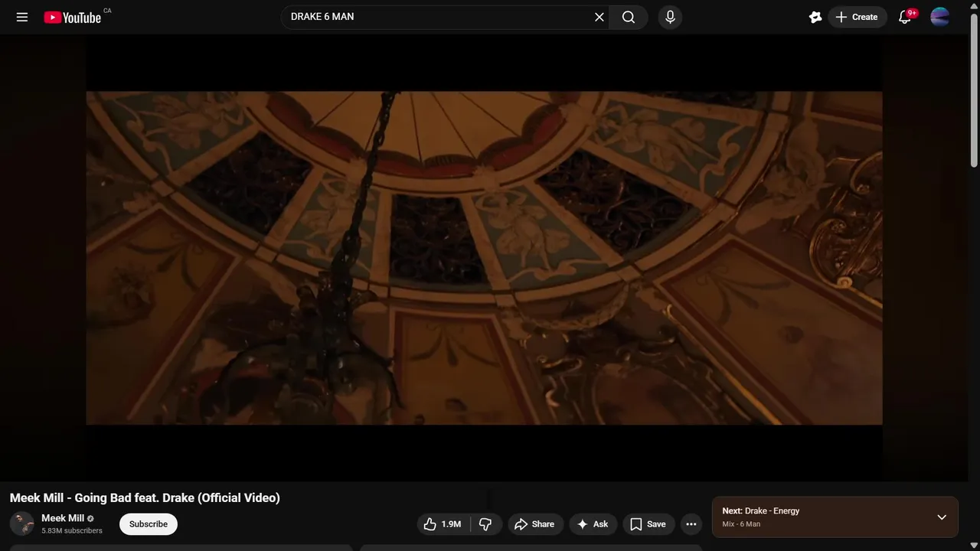Open the hamburger guide menu

click(22, 17)
